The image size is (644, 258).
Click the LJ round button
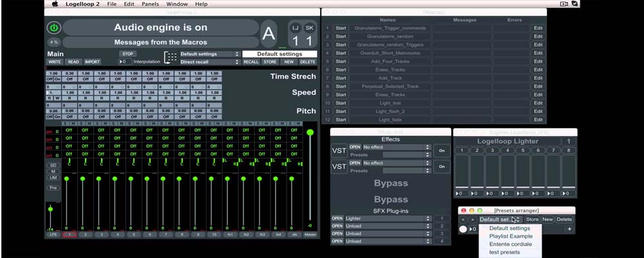(295, 28)
